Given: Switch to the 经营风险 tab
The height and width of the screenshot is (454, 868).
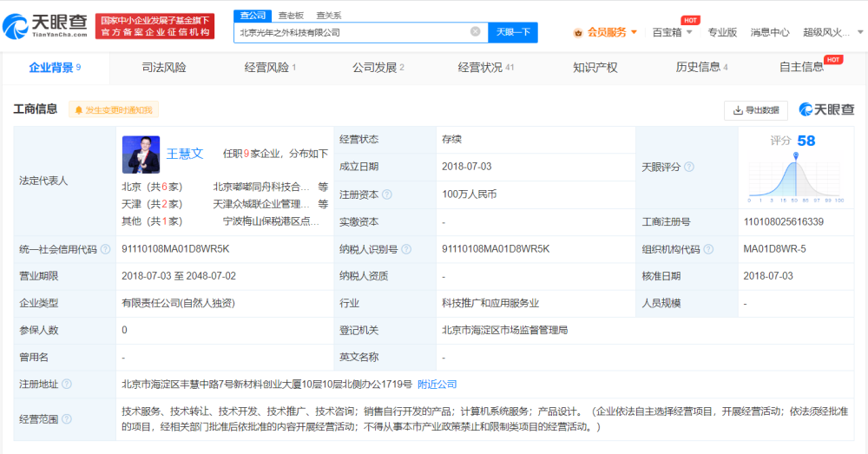Looking at the screenshot, I should (270, 68).
